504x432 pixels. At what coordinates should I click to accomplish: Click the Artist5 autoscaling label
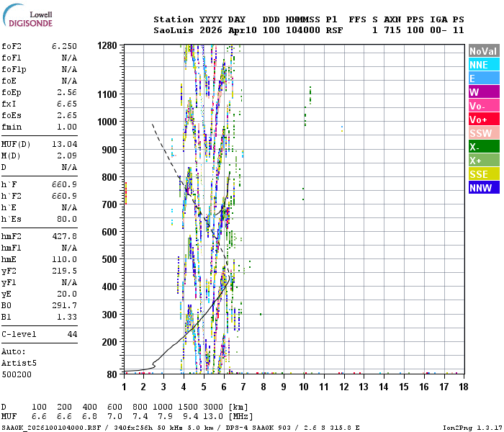click(19, 363)
